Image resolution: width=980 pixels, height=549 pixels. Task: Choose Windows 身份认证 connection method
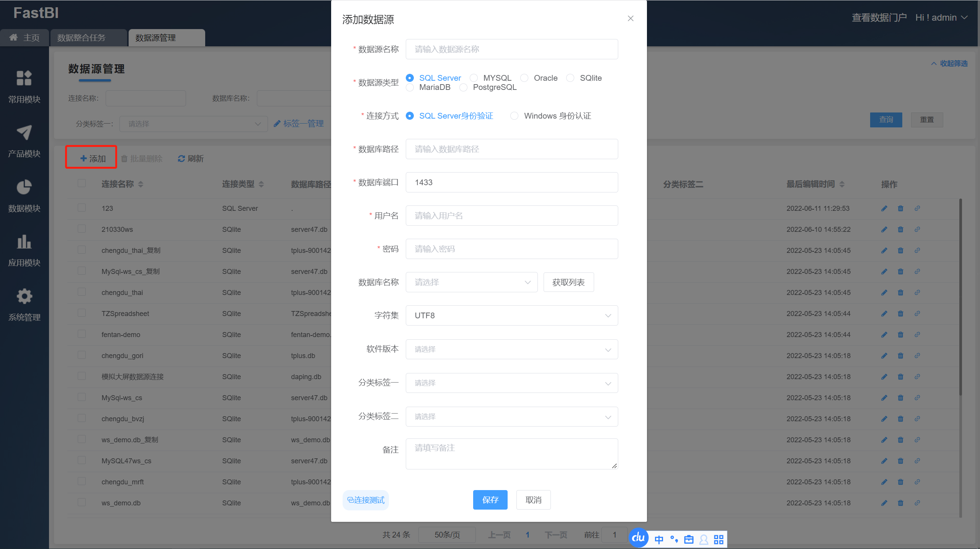pyautogui.click(x=514, y=116)
